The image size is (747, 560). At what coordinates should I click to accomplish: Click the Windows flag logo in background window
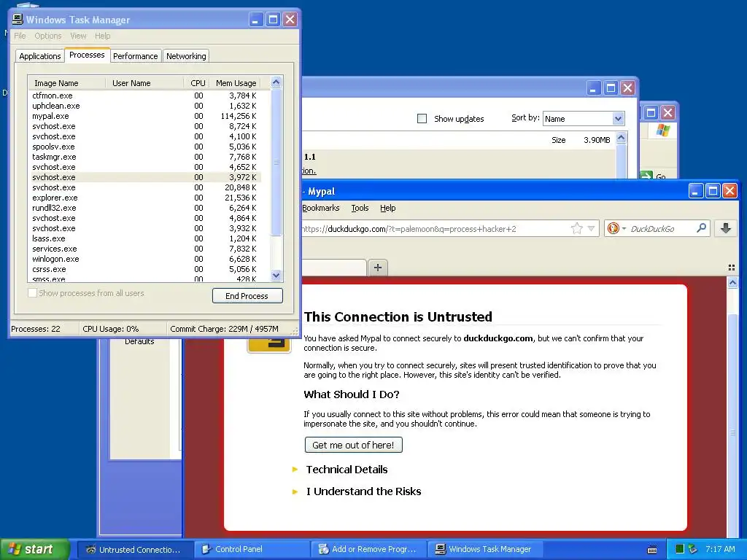click(662, 130)
